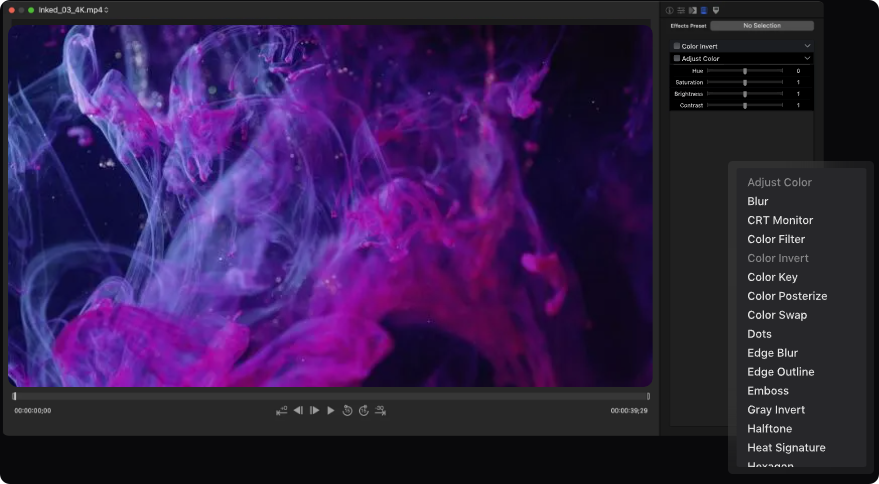Screen dimensions: 879x484
Task: Click the video timeline scrubber bar
Action: [x=330, y=396]
